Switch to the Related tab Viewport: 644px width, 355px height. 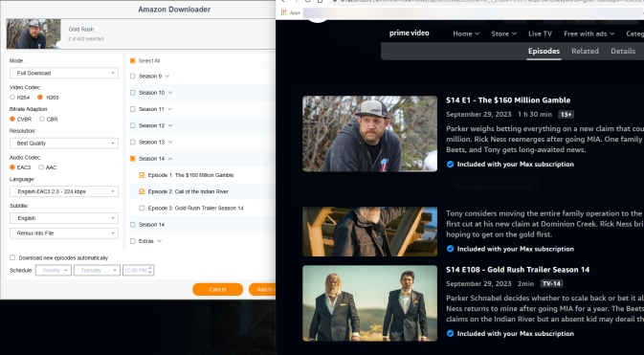click(585, 52)
